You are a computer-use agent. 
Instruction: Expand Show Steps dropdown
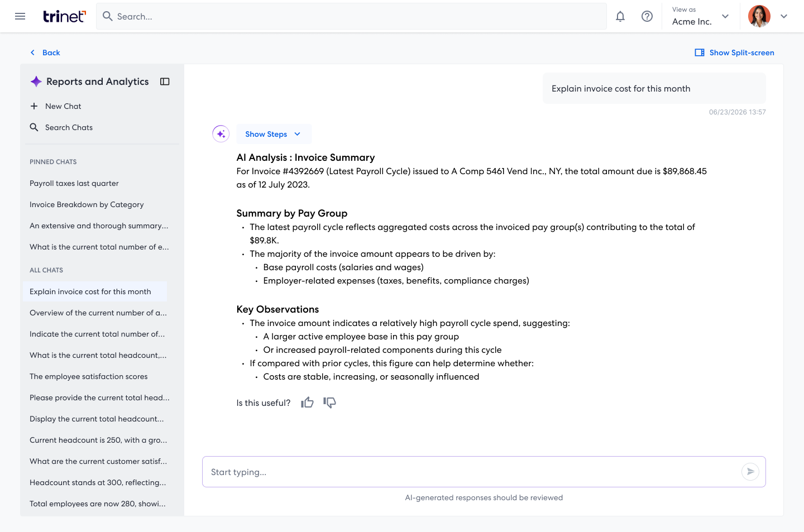274,134
